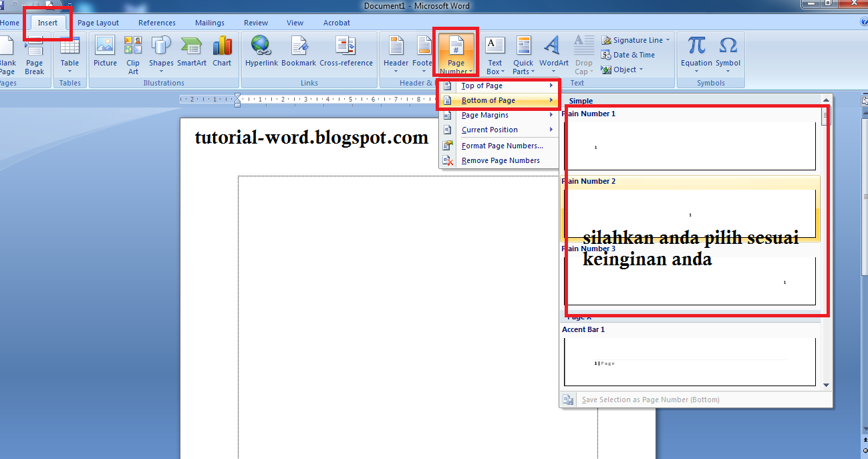Choose Remove Page Numbers
The height and width of the screenshot is (459, 868).
(498, 160)
